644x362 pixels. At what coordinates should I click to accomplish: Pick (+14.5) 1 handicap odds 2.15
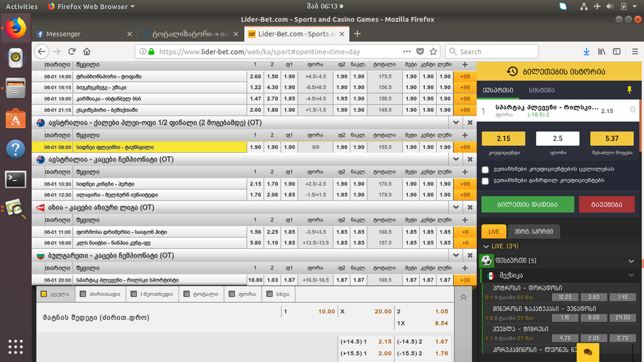pos(365,341)
